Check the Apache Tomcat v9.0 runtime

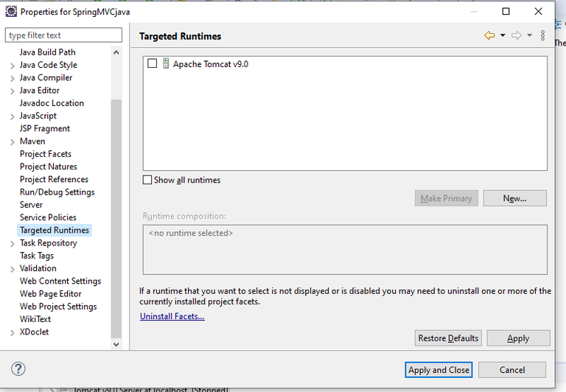click(153, 64)
